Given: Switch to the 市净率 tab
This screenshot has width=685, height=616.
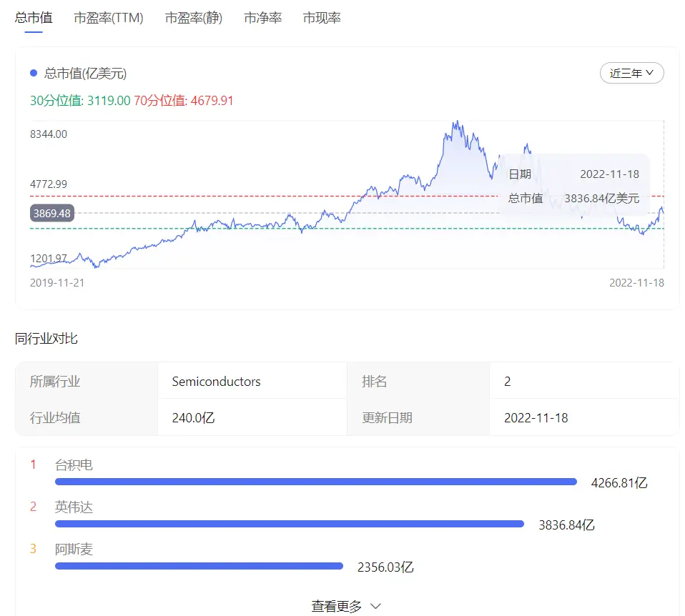Looking at the screenshot, I should (x=262, y=18).
